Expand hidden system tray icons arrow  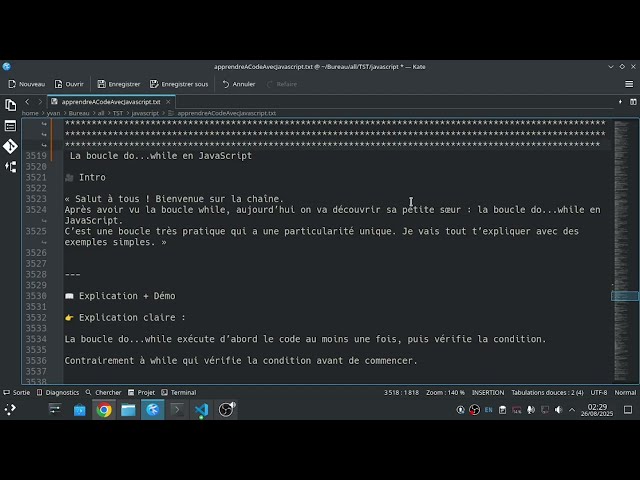[572, 410]
